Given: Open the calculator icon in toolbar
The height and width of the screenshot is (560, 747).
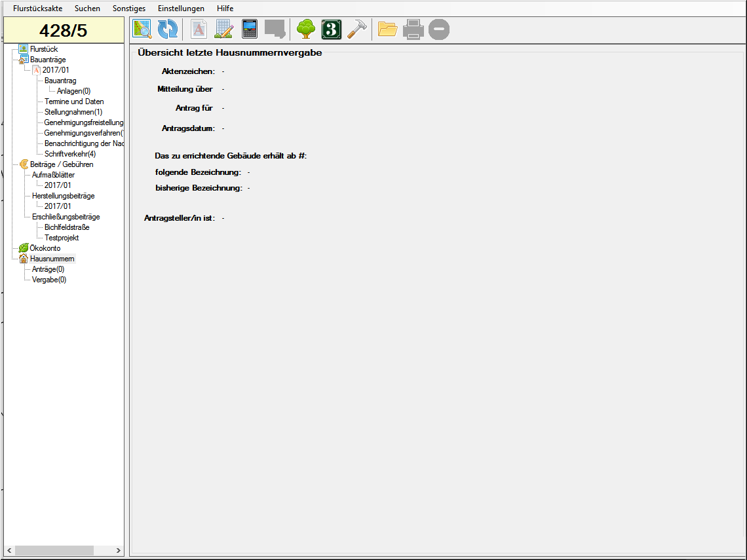Looking at the screenshot, I should pyautogui.click(x=250, y=29).
